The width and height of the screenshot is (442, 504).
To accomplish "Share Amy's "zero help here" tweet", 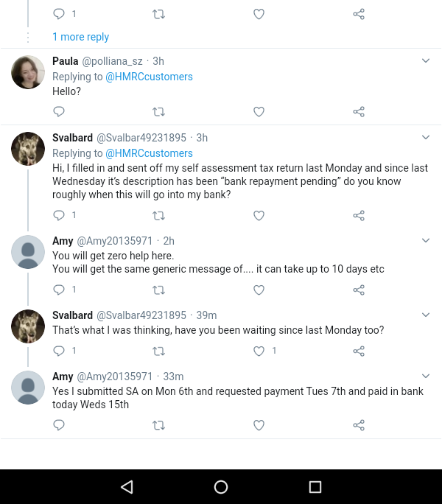I will pyautogui.click(x=359, y=290).
